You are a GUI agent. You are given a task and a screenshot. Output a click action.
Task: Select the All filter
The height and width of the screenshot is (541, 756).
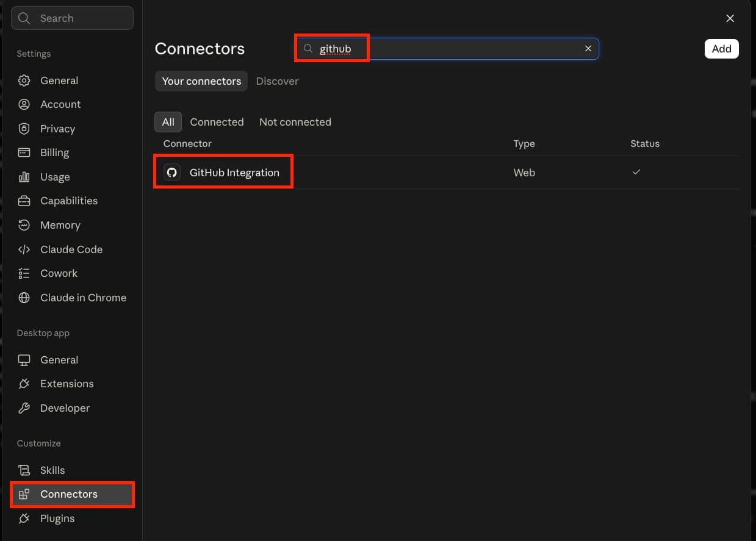(x=168, y=122)
